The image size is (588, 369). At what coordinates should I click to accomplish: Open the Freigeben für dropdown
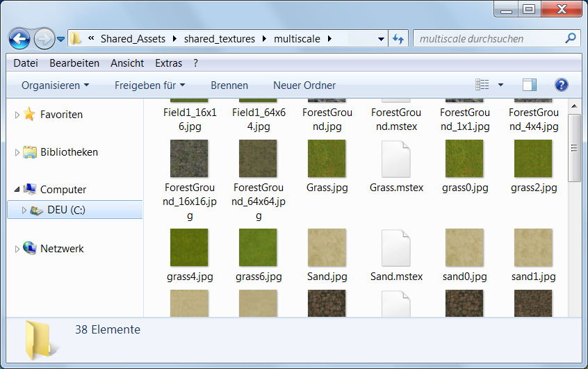tap(150, 85)
